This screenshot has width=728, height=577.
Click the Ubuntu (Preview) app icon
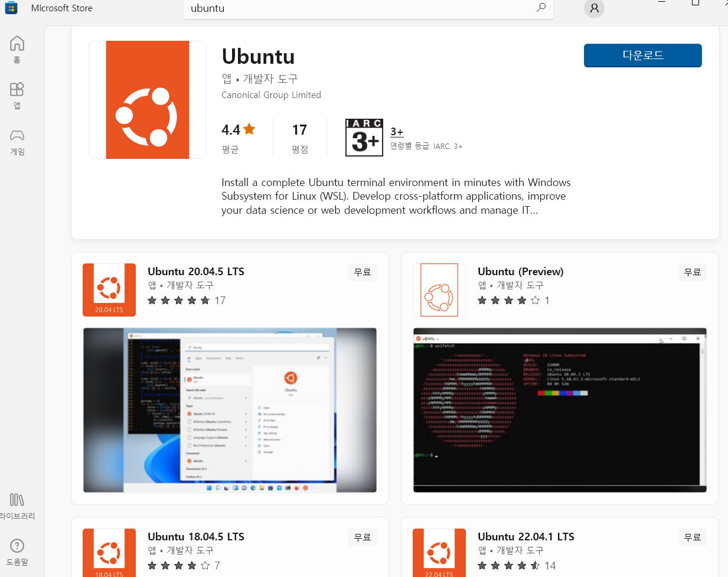(439, 290)
